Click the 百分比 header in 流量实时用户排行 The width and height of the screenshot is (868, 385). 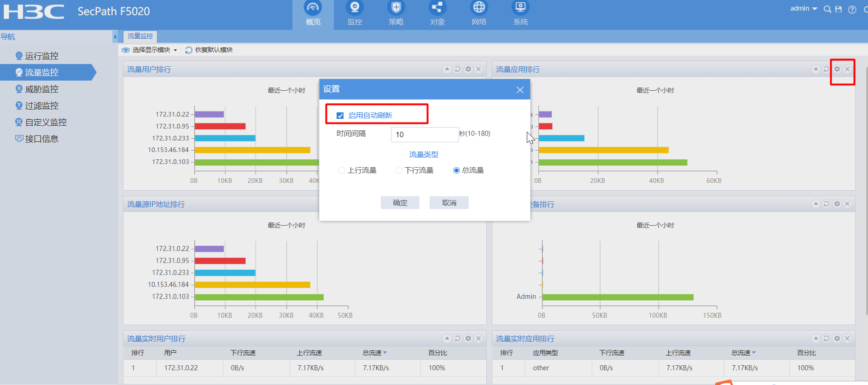(437, 353)
